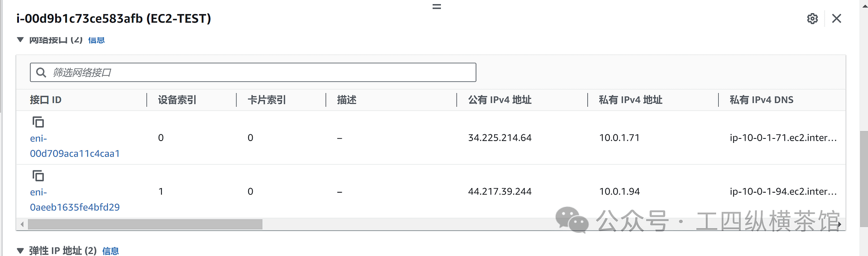Copy the eni-0aeeb1635fe4bfd29 interface ID

point(38,175)
